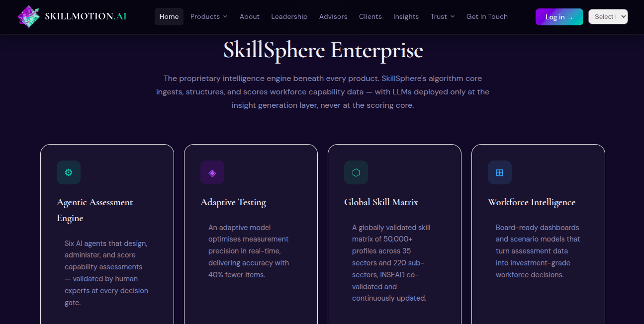This screenshot has height=324, width=644.
Task: Click the Adaptive Testing heading
Action: [233, 202]
